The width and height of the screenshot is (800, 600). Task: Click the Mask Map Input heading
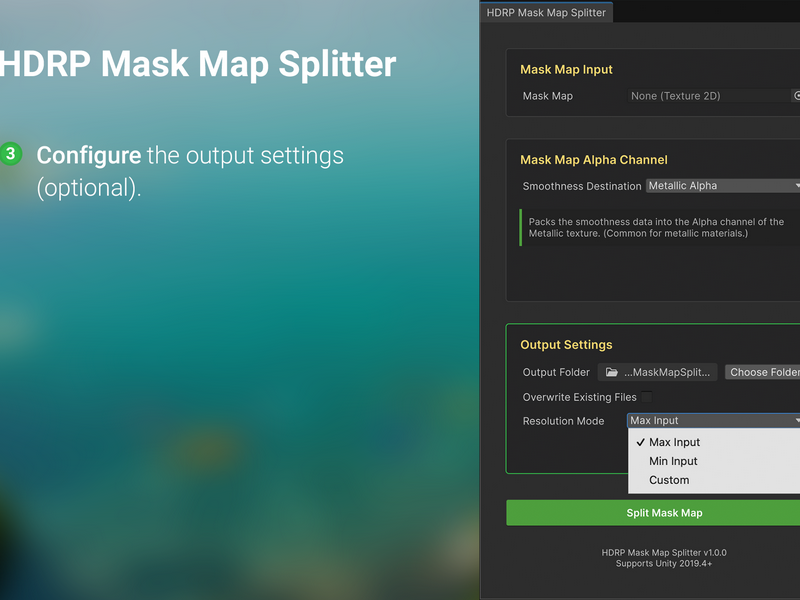[x=566, y=69]
